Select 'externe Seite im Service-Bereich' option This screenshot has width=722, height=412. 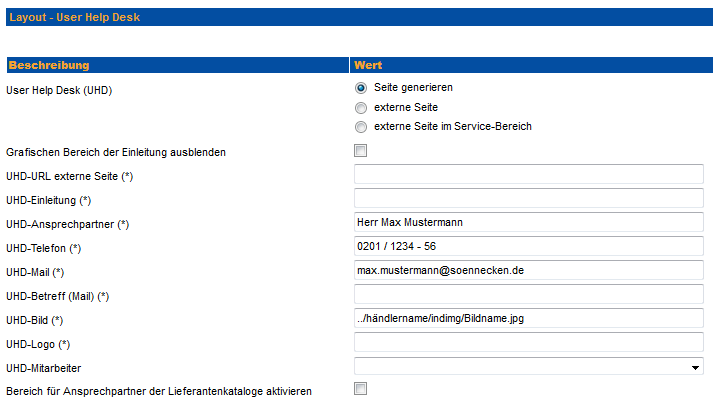click(x=361, y=127)
